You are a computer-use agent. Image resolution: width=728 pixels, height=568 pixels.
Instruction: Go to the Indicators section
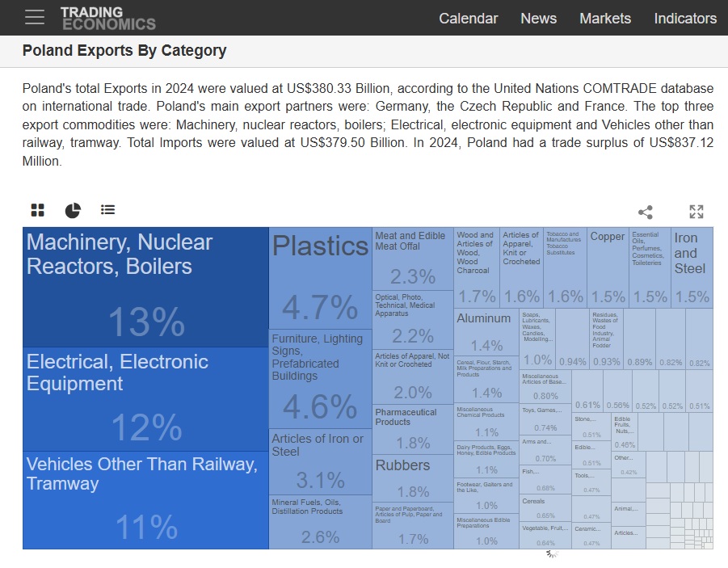[684, 18]
